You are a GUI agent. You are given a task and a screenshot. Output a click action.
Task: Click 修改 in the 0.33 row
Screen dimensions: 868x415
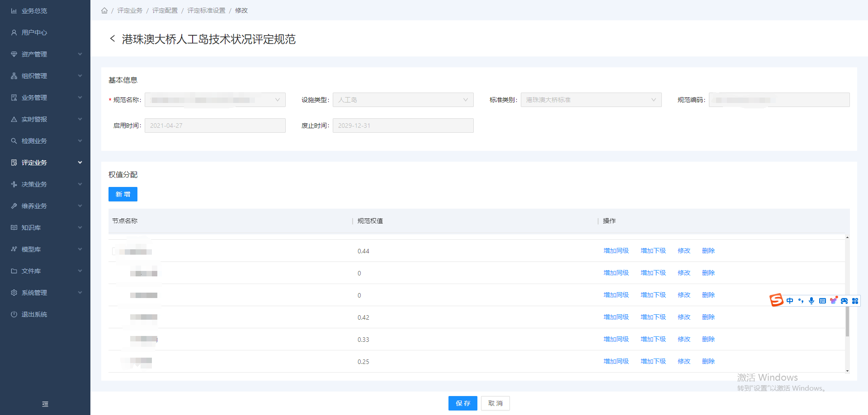[x=684, y=339]
